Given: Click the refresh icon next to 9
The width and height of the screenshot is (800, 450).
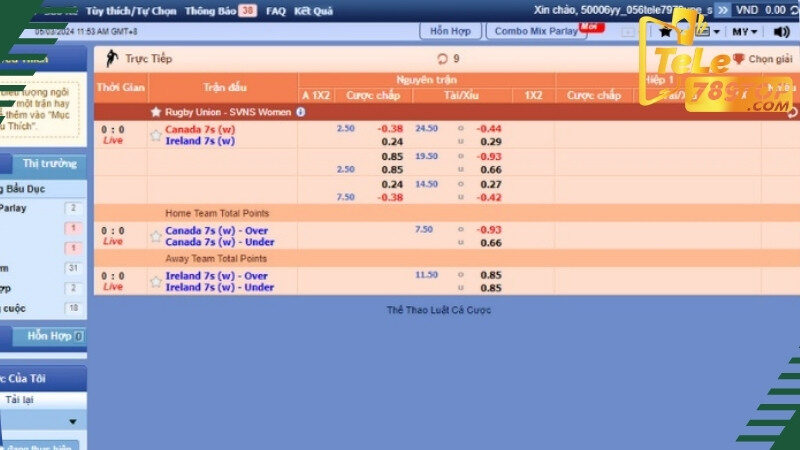Looking at the screenshot, I should coord(442,59).
